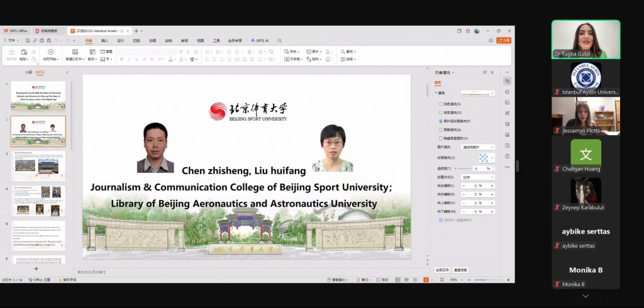Pin the object properties panel

coord(485,72)
